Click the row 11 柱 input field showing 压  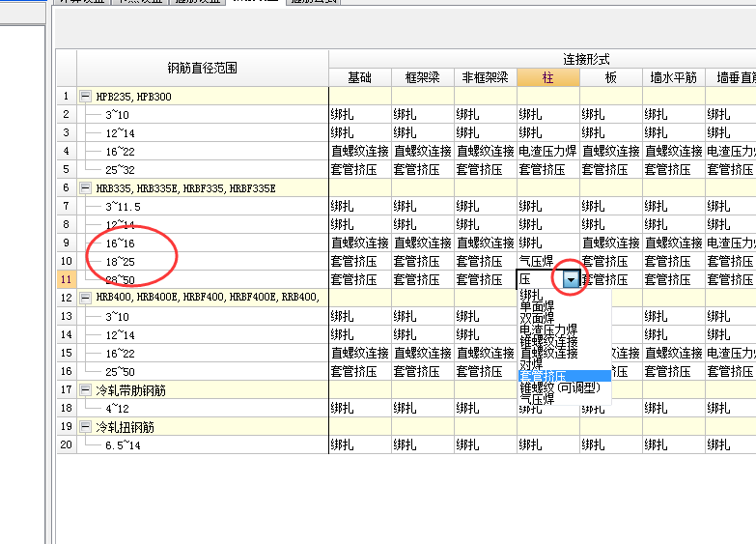click(x=540, y=279)
